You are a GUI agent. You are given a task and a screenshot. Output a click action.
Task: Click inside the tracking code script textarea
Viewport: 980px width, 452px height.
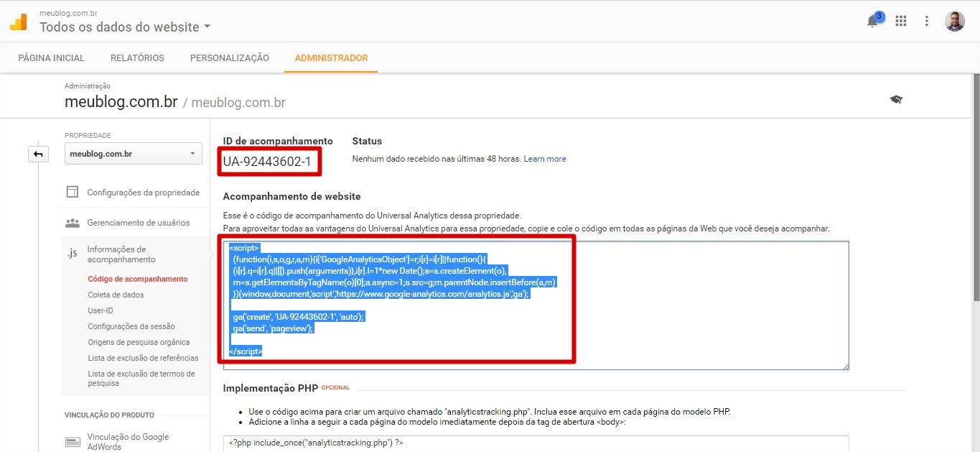(536, 305)
